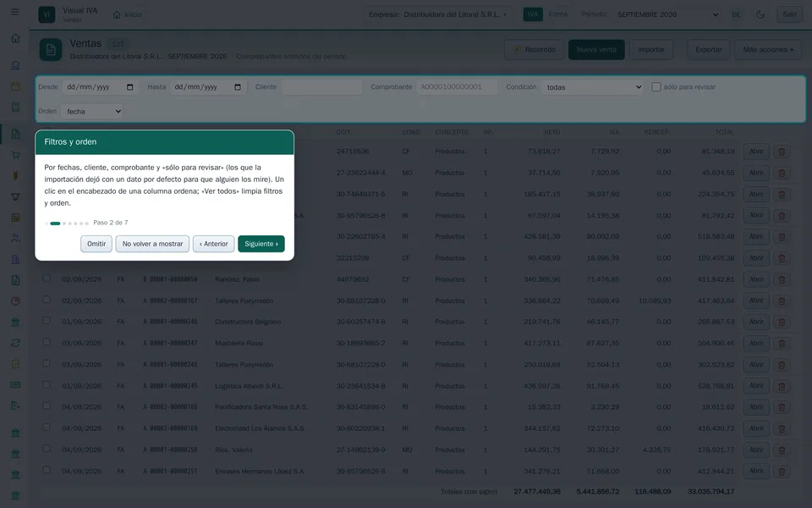Open the Hasta date picker calendar icon
Viewport: 812px width, 508px height.
238,87
